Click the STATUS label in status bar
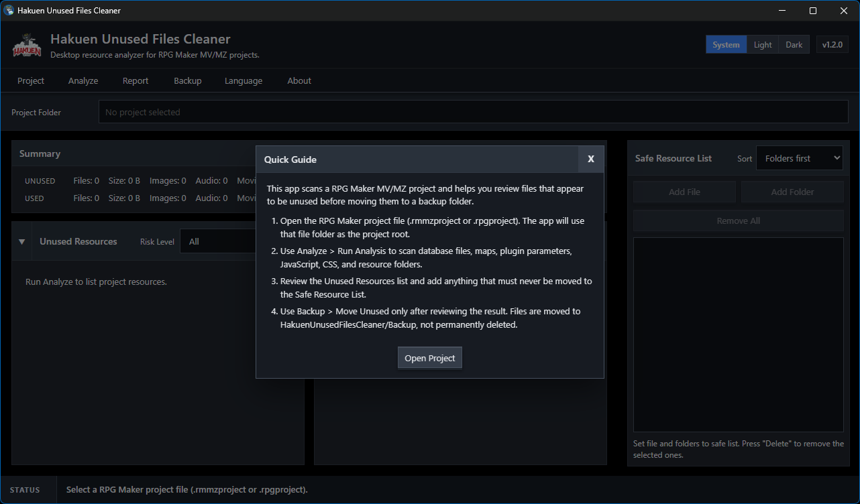 [x=25, y=490]
